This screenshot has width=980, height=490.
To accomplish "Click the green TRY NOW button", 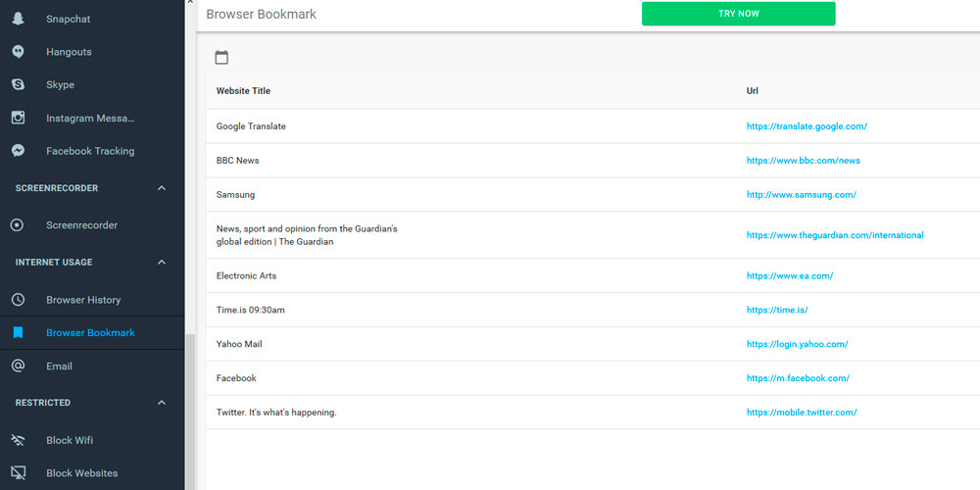I will pos(738,14).
